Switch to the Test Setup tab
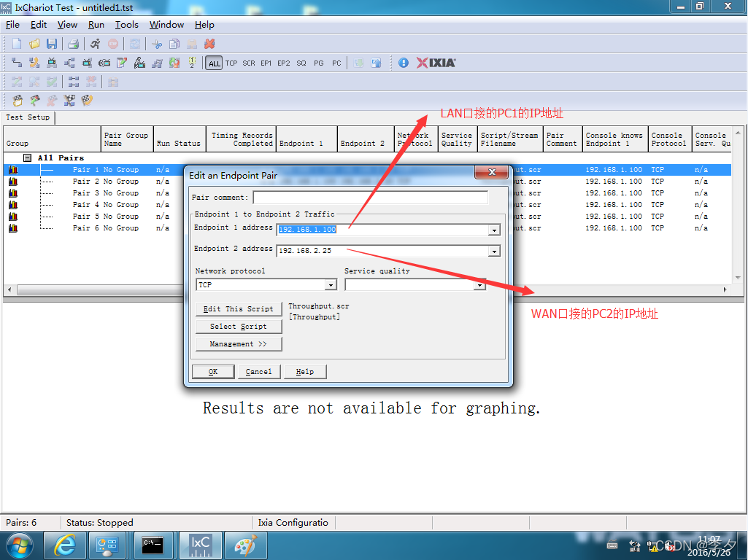This screenshot has width=748, height=560. click(x=28, y=117)
